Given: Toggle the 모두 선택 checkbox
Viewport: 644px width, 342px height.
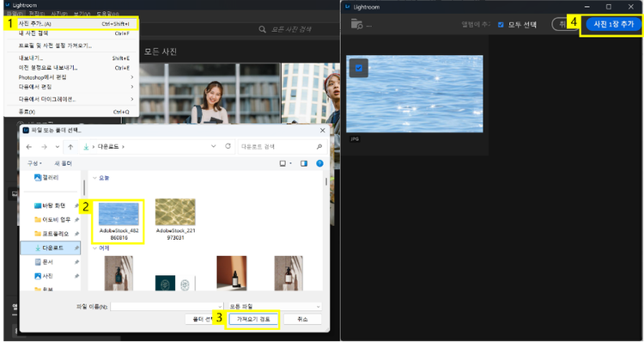Looking at the screenshot, I should pos(501,25).
